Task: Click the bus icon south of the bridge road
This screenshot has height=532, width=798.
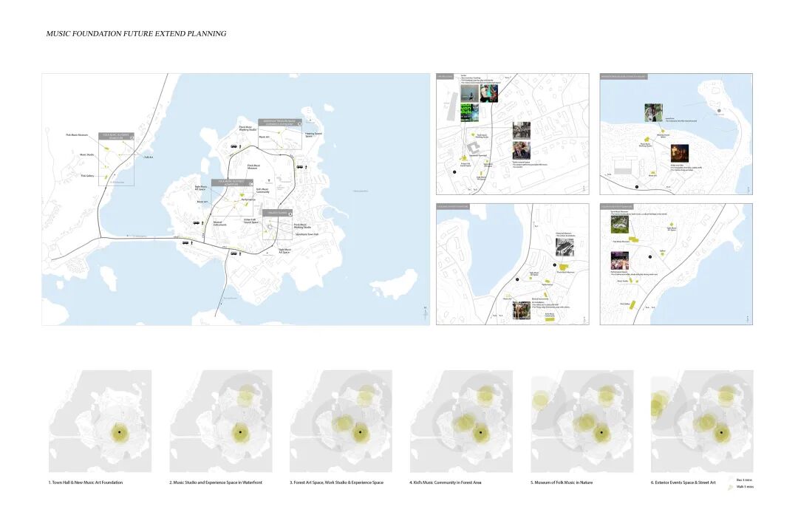Action: point(233,253)
